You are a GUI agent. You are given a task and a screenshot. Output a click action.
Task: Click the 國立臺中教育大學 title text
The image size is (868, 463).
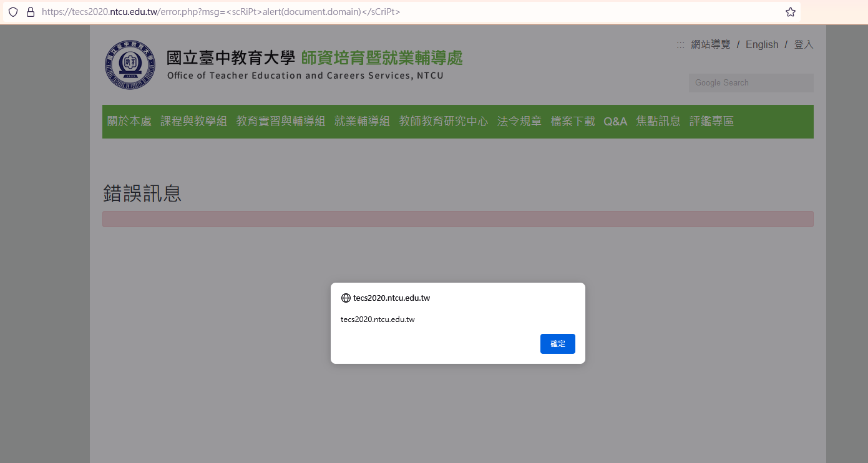(230, 58)
